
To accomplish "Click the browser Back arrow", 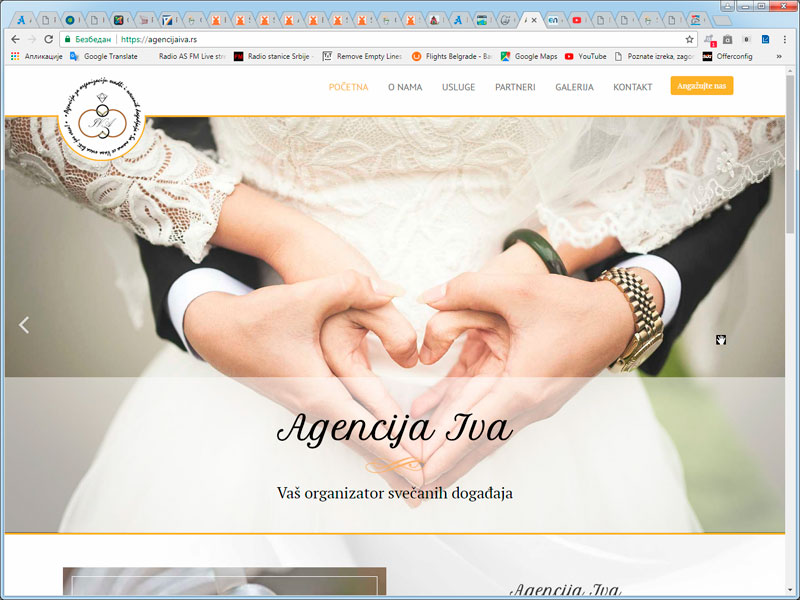I will point(14,39).
